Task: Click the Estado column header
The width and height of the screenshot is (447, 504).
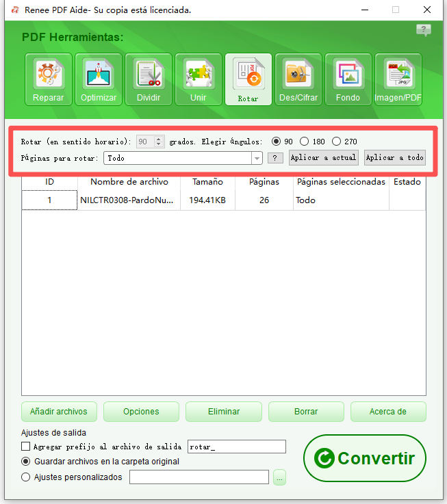Action: point(407,182)
